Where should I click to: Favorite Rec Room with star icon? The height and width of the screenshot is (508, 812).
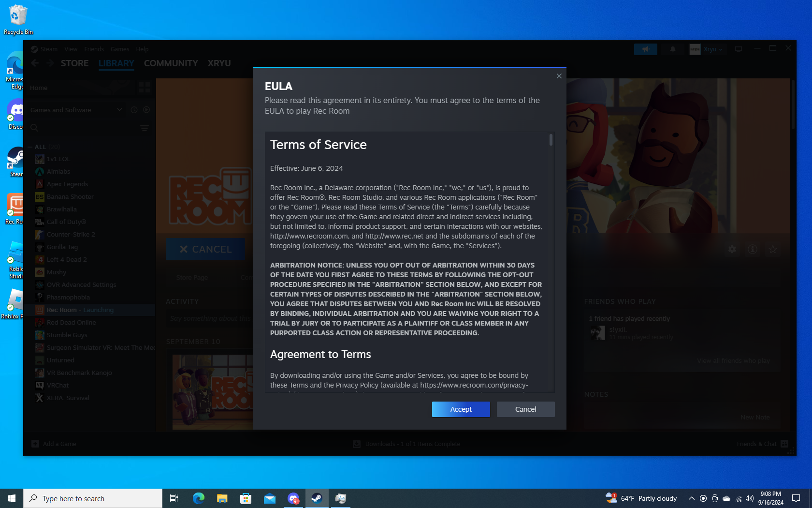point(773,249)
